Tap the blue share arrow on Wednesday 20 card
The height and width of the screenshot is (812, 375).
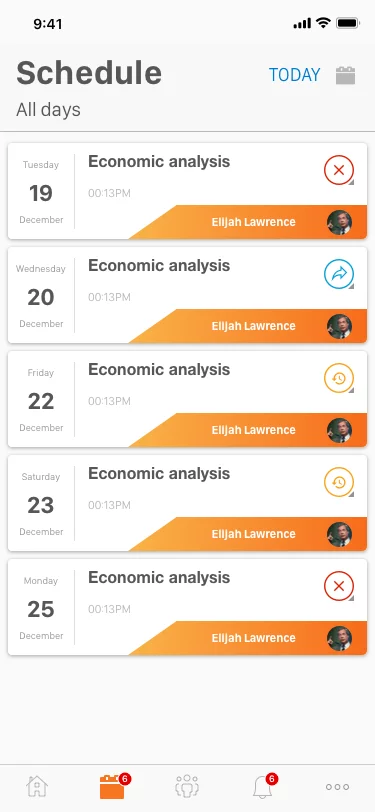tap(339, 274)
